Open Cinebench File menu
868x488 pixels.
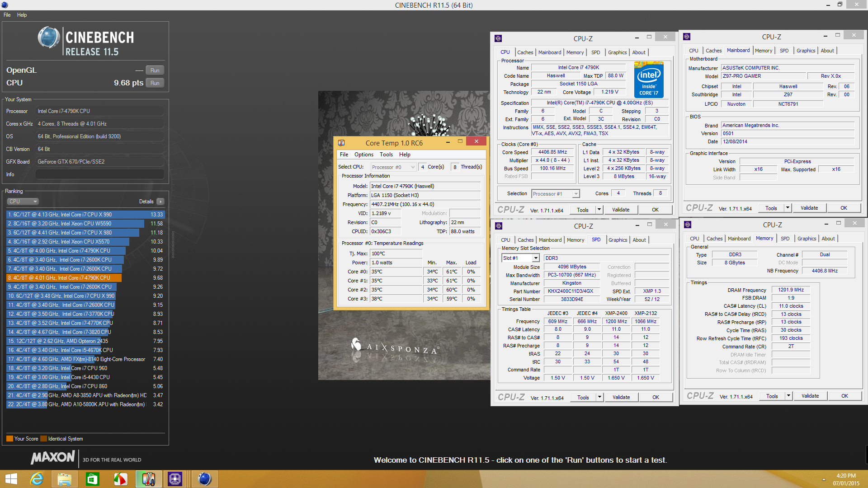click(x=7, y=15)
